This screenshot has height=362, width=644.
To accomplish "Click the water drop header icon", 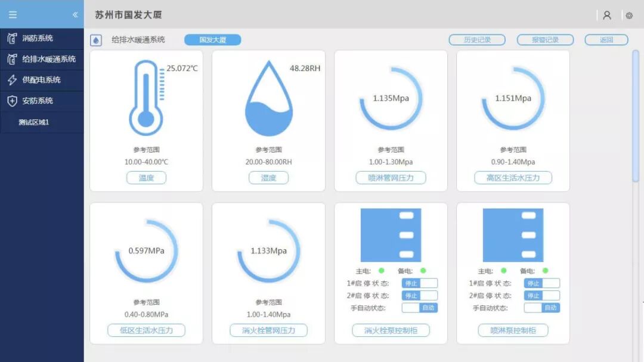I will (x=95, y=40).
